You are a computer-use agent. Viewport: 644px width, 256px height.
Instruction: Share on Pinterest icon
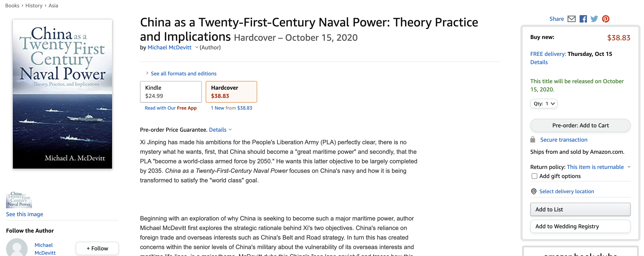pyautogui.click(x=606, y=19)
